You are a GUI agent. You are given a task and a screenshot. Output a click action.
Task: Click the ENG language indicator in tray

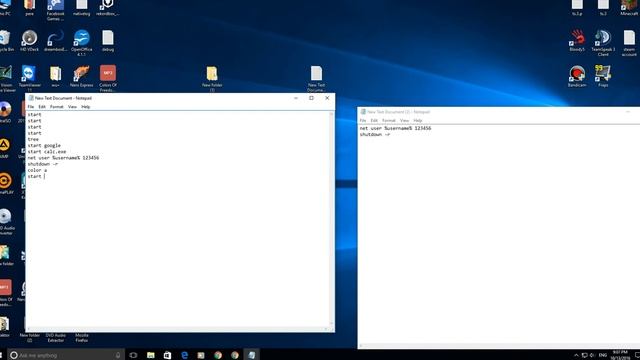(603, 356)
